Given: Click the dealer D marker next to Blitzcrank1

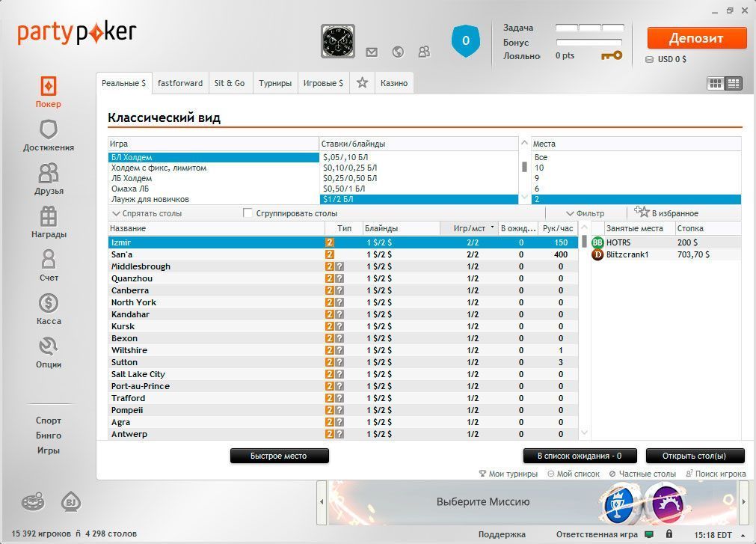Looking at the screenshot, I should pos(598,254).
